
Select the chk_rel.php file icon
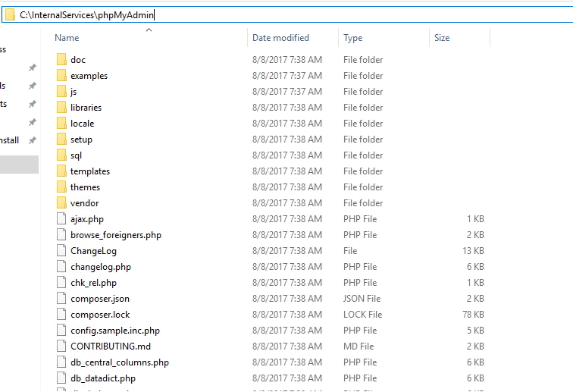click(x=61, y=282)
